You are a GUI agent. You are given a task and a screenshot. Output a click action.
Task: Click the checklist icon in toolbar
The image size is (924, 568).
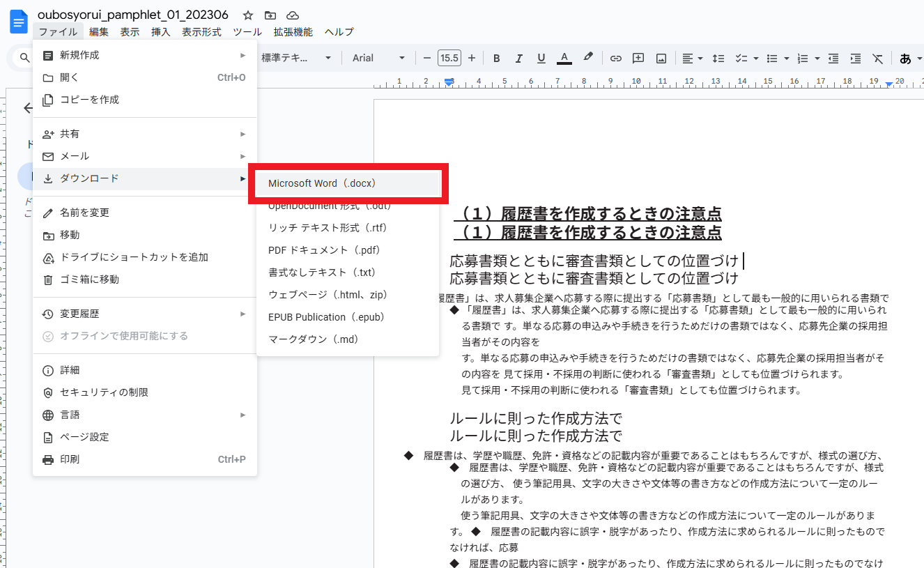tap(742, 58)
